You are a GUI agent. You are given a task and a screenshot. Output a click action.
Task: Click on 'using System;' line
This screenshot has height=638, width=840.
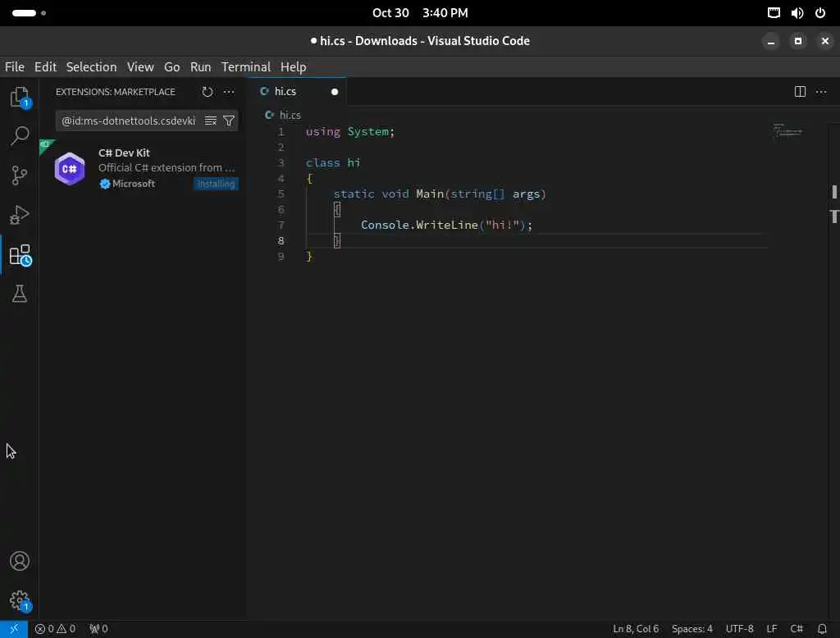[349, 132]
